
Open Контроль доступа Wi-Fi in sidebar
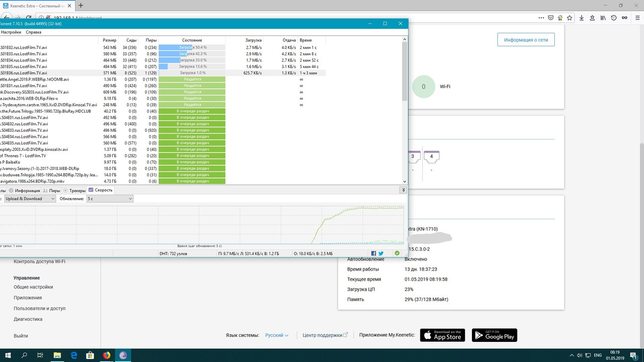click(39, 261)
